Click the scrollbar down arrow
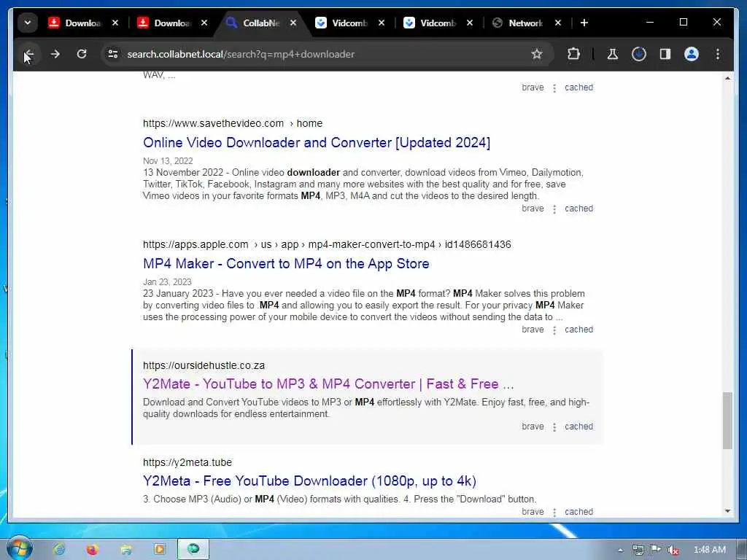The image size is (747, 560). (727, 511)
